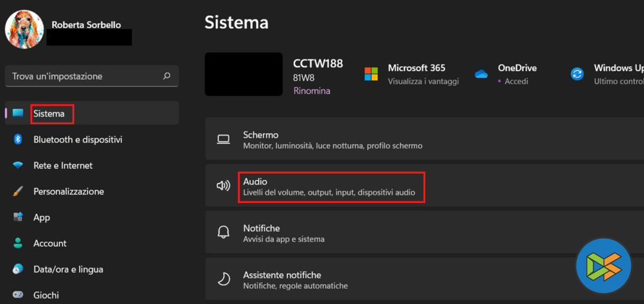Click the OneDrive Accedi link
This screenshot has height=304, width=644.
point(516,81)
